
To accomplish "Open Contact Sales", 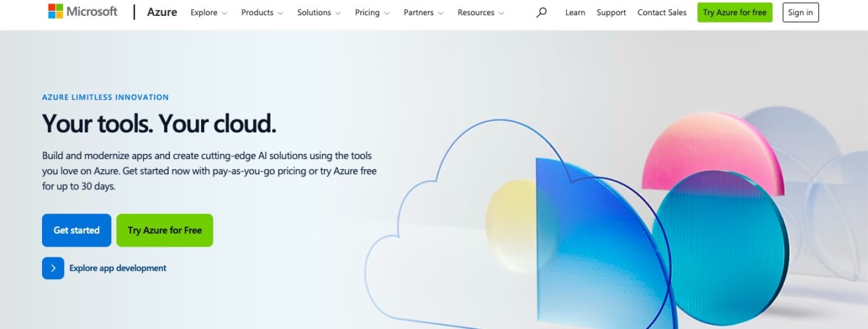I will [662, 12].
